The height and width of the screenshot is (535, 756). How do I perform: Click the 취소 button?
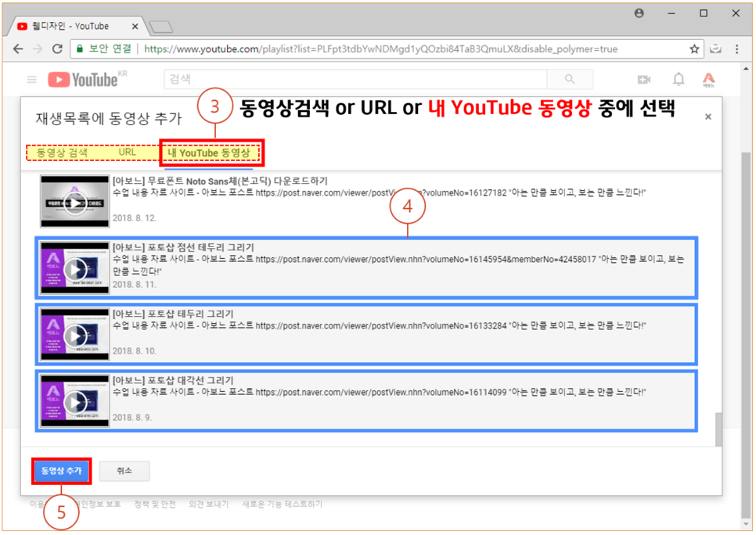[x=124, y=471]
